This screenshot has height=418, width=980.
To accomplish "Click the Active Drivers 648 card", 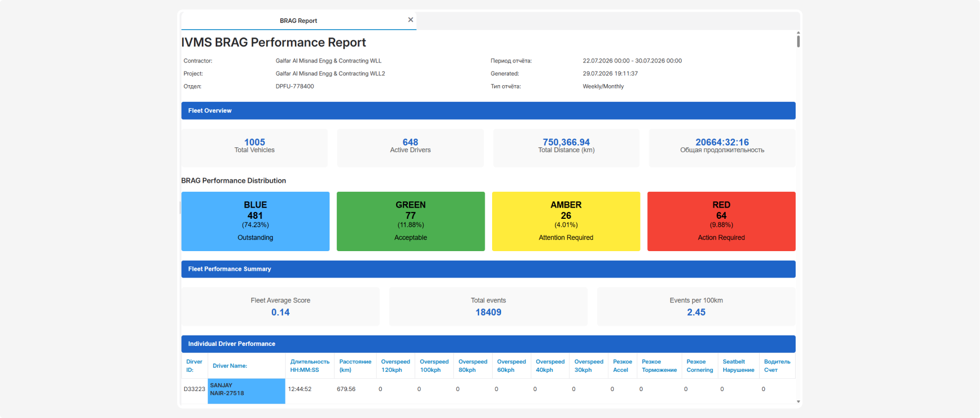I will [x=411, y=148].
